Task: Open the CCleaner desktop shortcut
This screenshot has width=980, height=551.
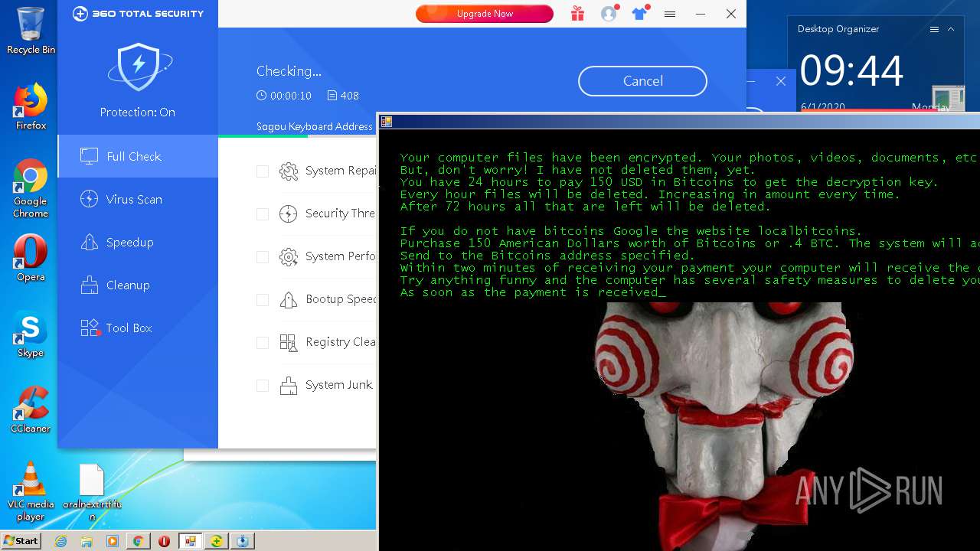Action: 31,410
